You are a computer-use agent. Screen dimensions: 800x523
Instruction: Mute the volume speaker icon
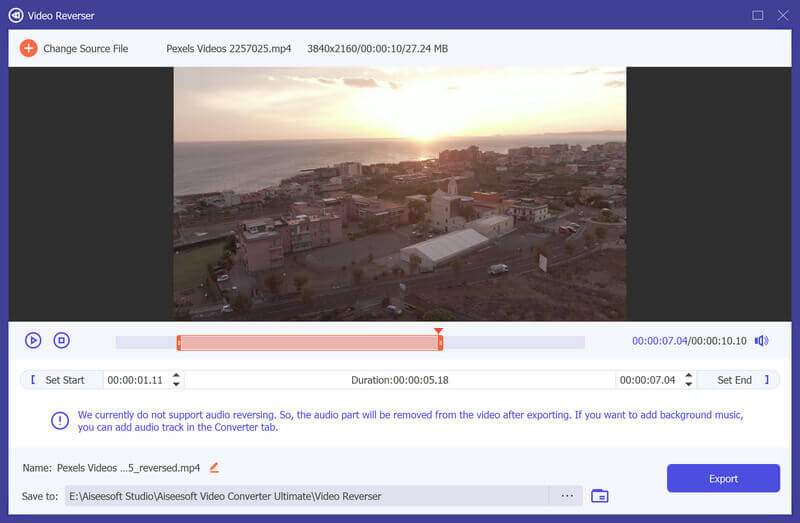pos(762,340)
